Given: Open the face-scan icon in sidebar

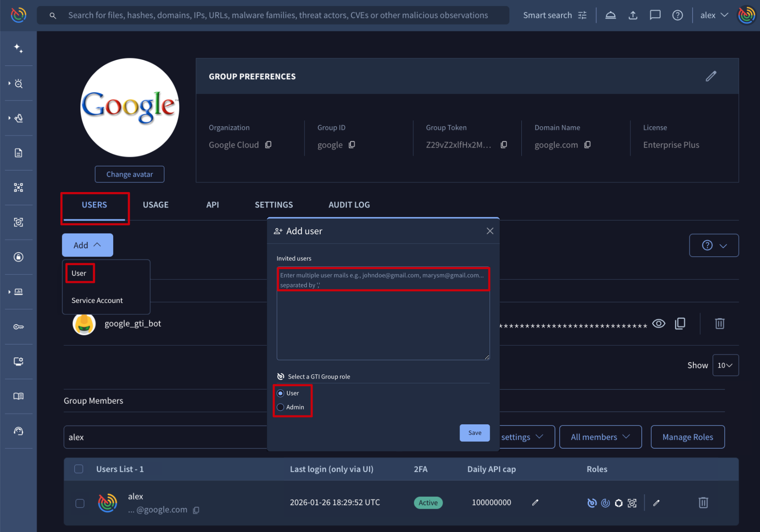Looking at the screenshot, I should 18,222.
